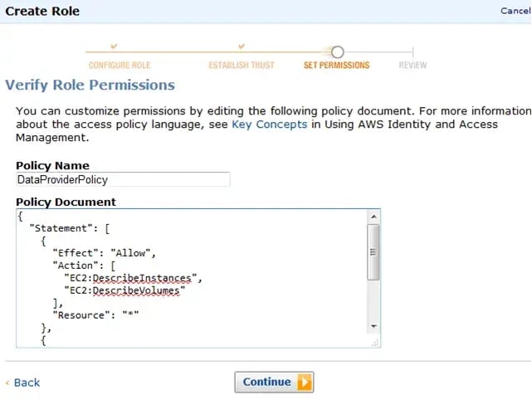This screenshot has height=400, width=532.
Task: Select the Configure Role wizard step
Action: coord(120,65)
